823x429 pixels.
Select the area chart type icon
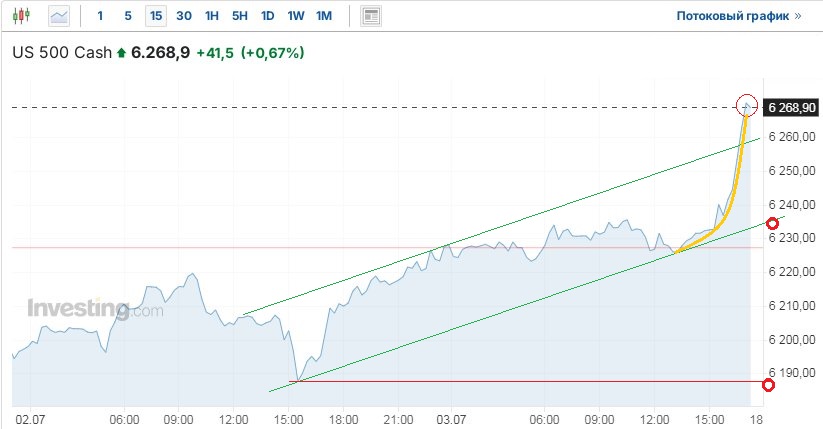(59, 16)
